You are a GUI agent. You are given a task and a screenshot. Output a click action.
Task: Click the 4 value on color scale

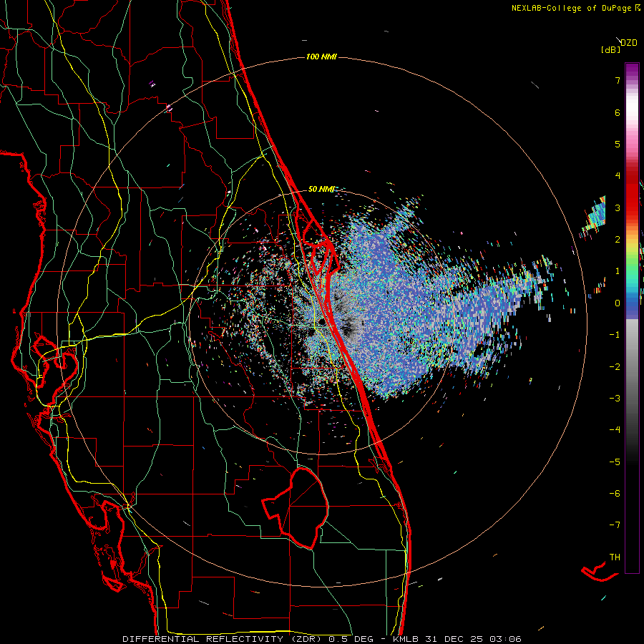point(618,176)
